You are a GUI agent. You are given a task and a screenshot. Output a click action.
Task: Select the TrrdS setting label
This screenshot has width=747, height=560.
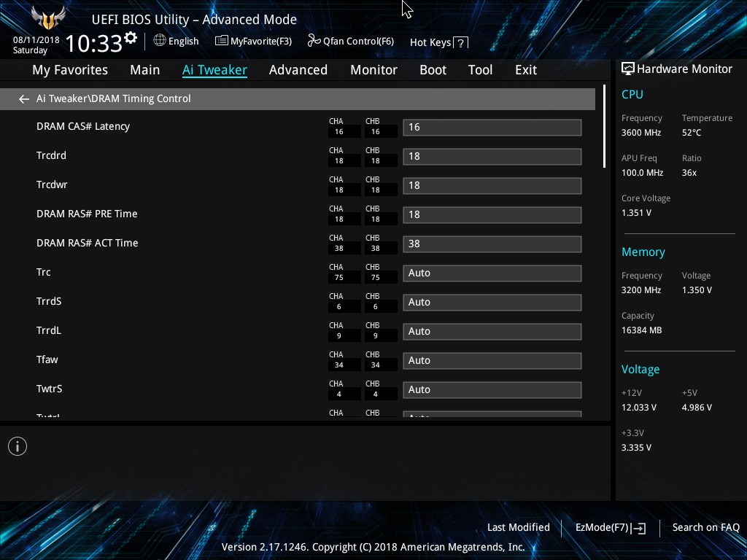click(49, 301)
